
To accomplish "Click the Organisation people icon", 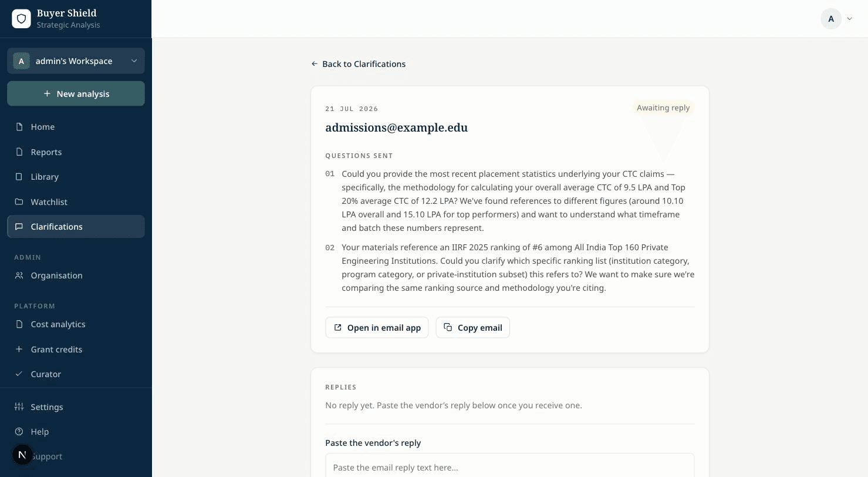I will 19,276.
